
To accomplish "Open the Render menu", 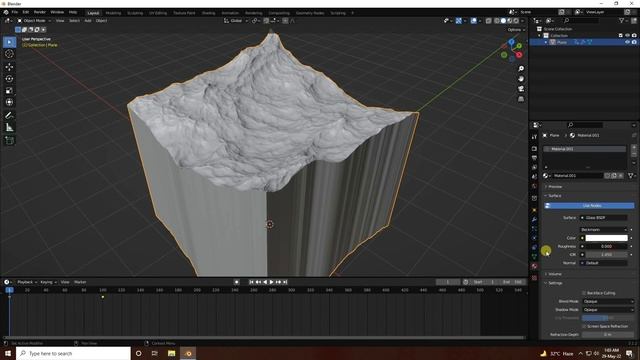I will pos(40,12).
